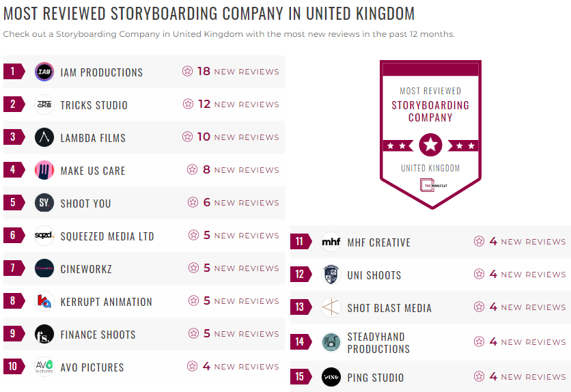Click the Lambda Films logo icon
Viewport: 571px width, 392px height.
point(44,137)
